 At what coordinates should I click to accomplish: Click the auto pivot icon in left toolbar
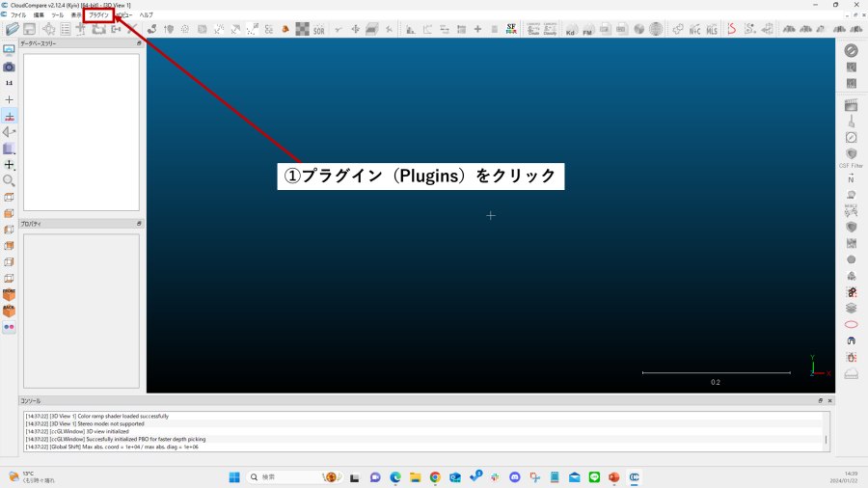click(x=9, y=116)
